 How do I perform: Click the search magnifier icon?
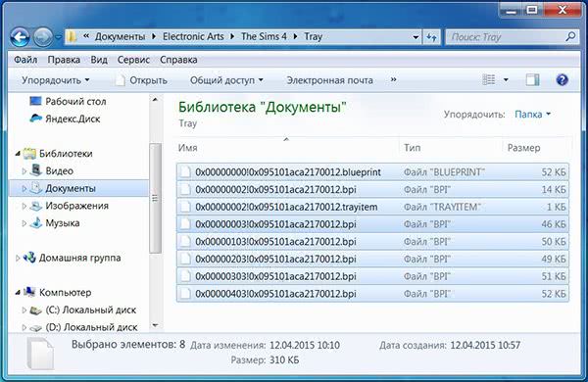pyautogui.click(x=570, y=37)
